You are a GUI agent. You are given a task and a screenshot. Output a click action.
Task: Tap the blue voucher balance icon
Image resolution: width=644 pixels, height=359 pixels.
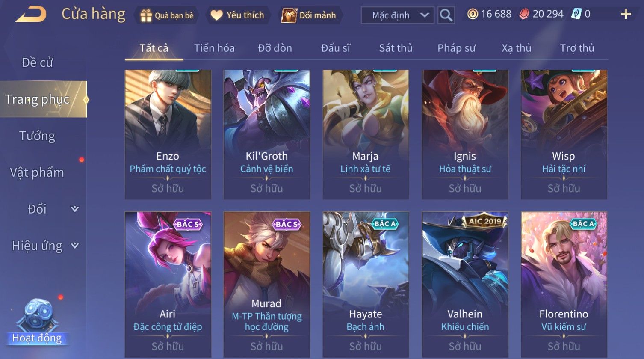(576, 14)
